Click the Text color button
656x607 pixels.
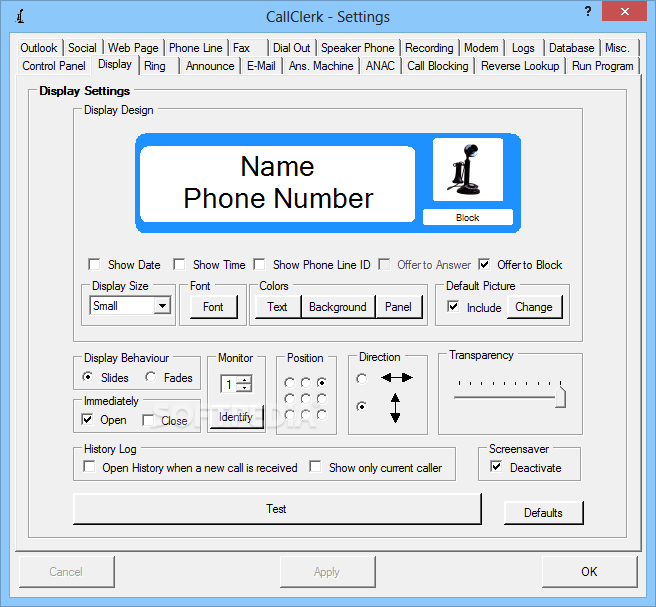click(277, 307)
